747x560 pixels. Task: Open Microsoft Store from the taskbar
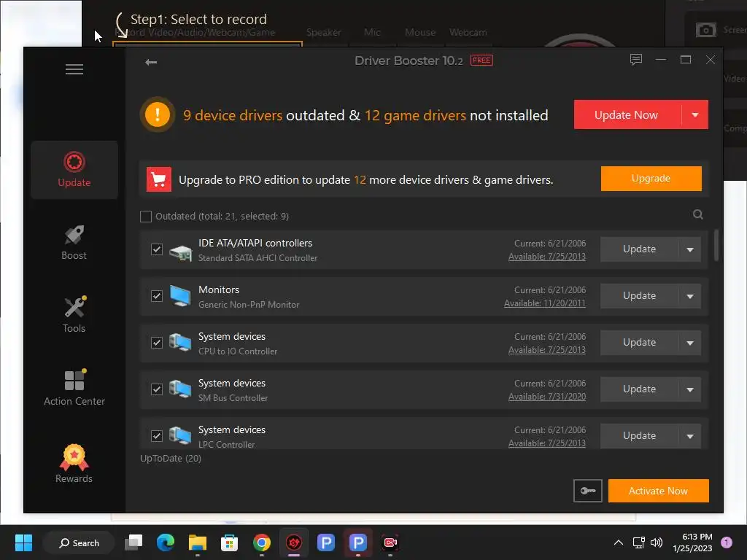tap(230, 542)
